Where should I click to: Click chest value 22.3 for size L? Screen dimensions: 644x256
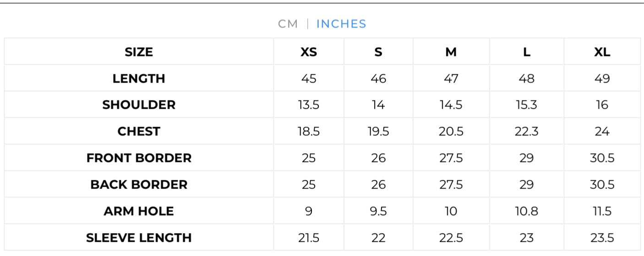pyautogui.click(x=527, y=132)
